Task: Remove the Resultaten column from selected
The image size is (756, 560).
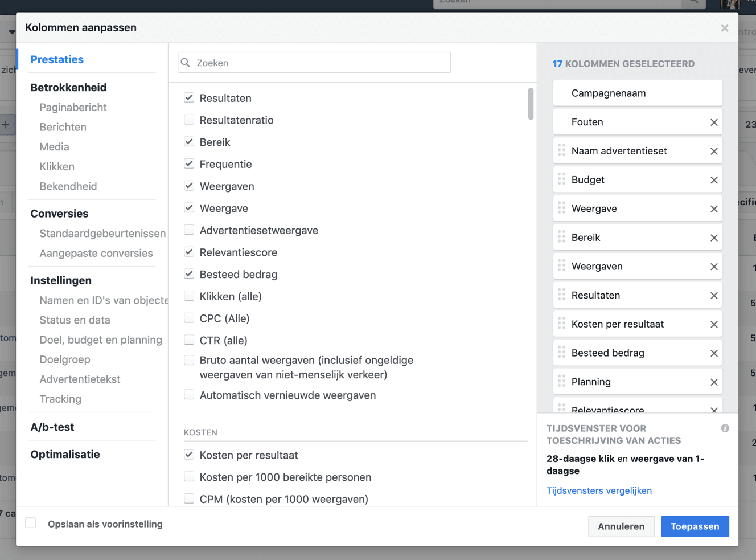Action: pos(714,296)
